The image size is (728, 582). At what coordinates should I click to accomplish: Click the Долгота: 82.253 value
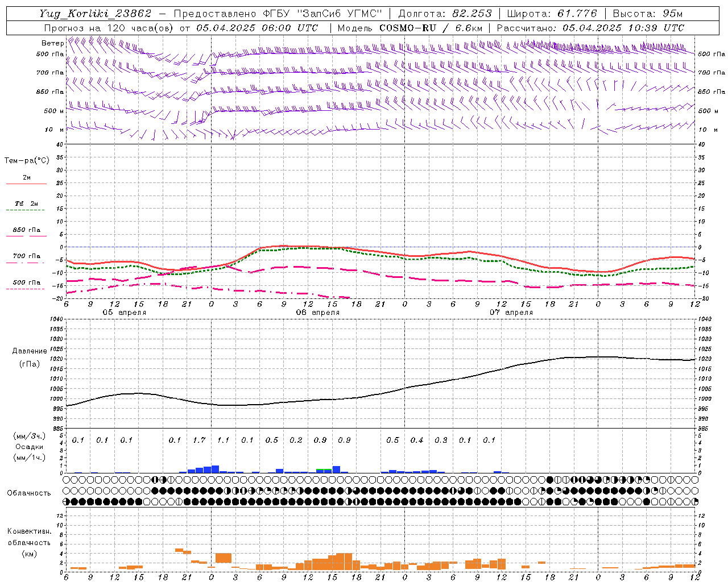445,14
